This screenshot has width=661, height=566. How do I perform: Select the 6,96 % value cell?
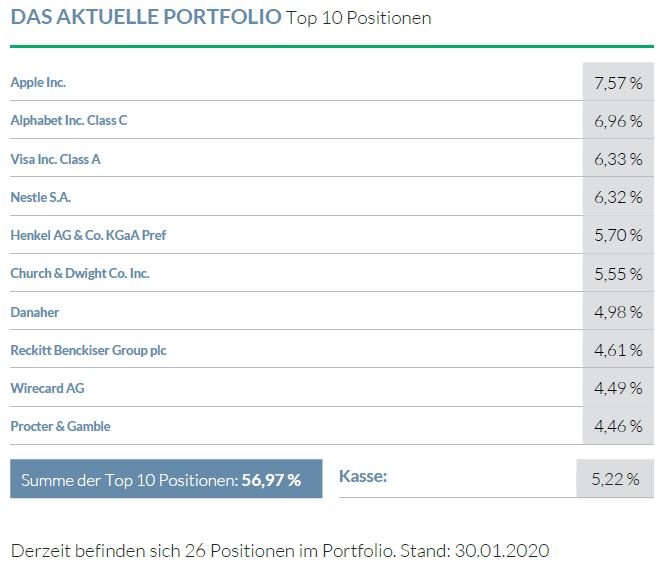click(617, 120)
